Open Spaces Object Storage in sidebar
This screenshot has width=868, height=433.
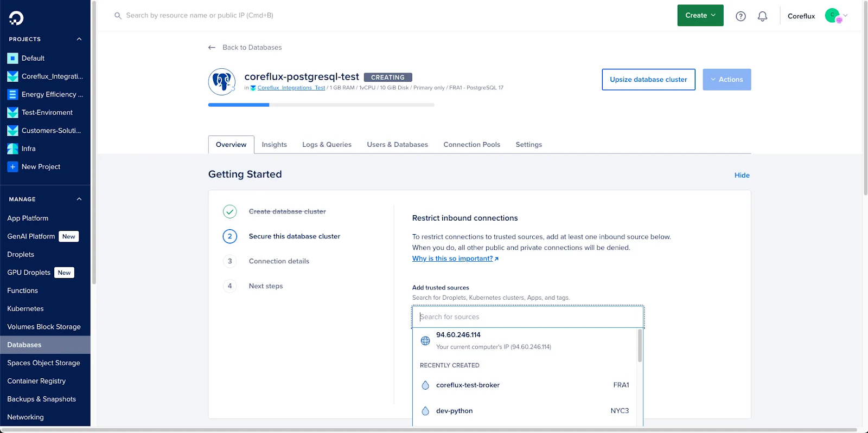tap(43, 363)
